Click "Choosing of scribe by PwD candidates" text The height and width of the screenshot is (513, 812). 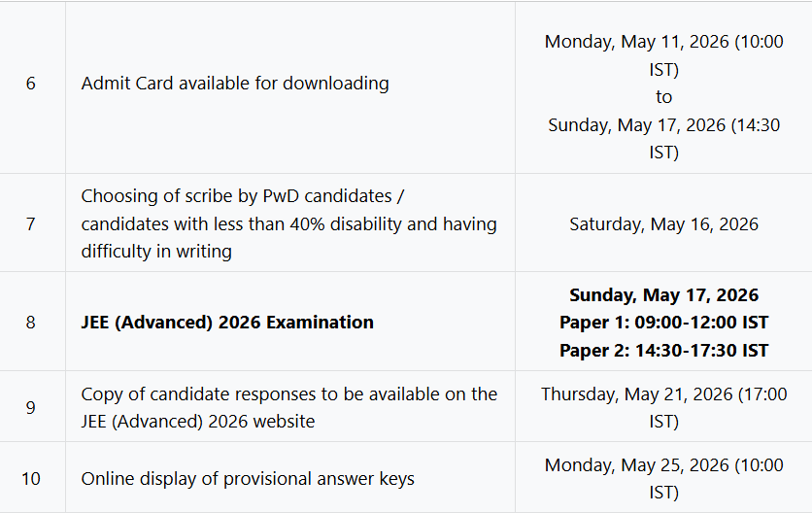click(x=243, y=196)
